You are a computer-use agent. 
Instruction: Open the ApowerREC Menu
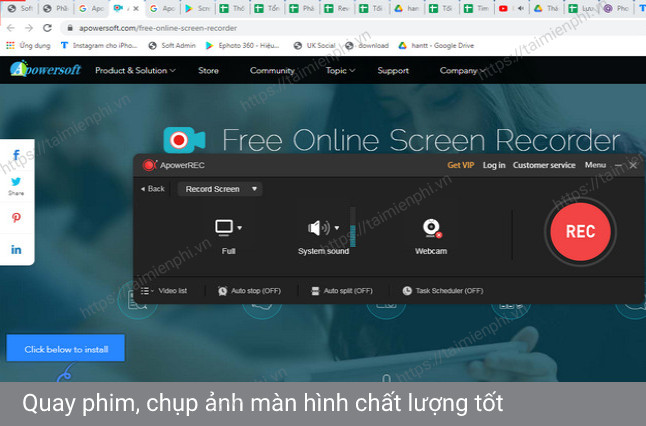[595, 165]
